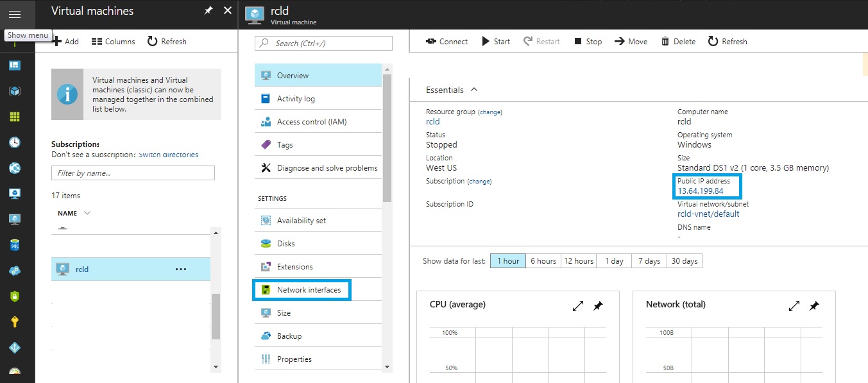
Task: Expand the Network (total) chart fullscreen
Action: pos(794,307)
